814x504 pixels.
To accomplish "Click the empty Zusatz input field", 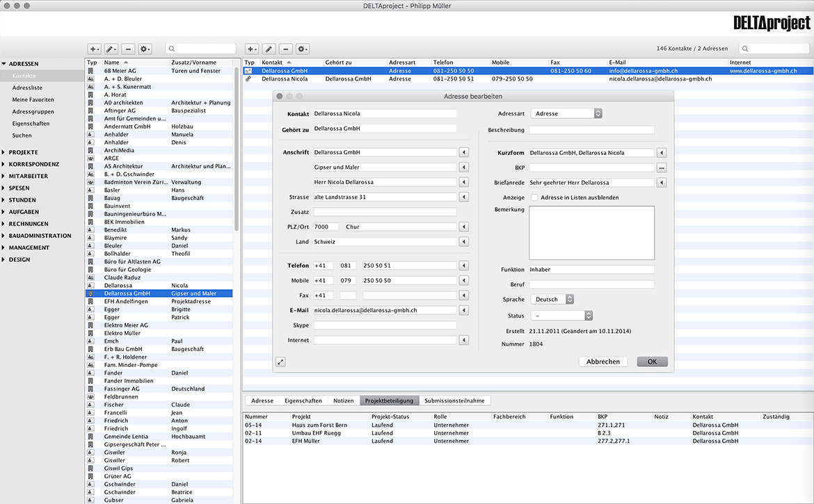I will click(385, 212).
